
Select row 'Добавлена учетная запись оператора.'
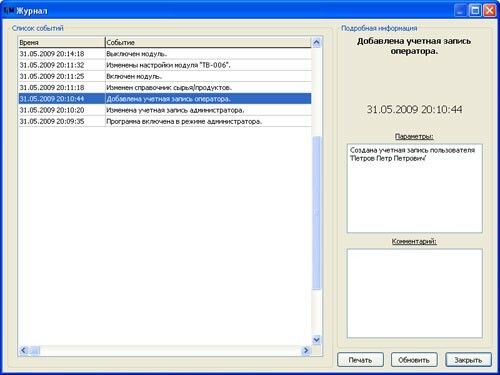[x=165, y=99]
